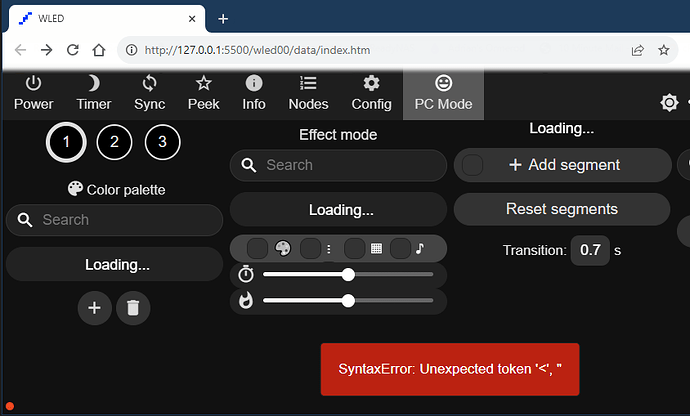
Task: Click the 2D grid icon in effect filters
Action: tap(376, 249)
